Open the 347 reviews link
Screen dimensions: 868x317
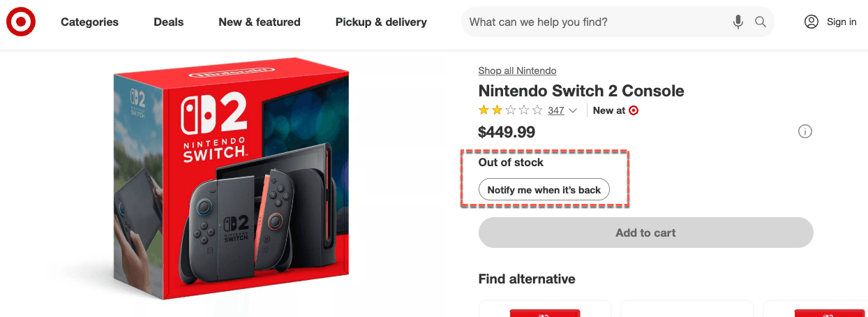click(x=556, y=110)
